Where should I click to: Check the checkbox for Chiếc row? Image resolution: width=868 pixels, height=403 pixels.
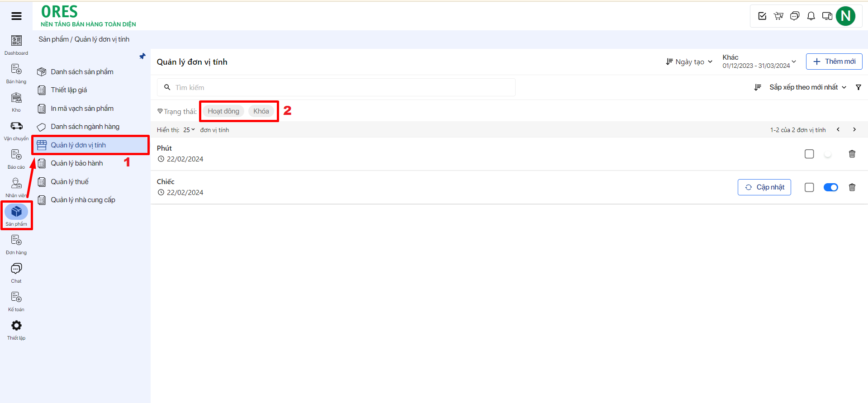(x=809, y=187)
